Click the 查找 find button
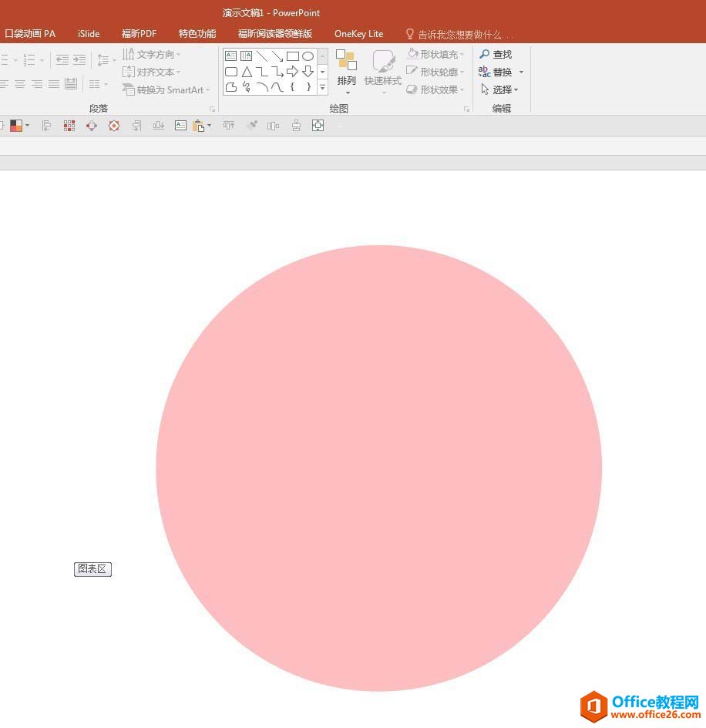The width and height of the screenshot is (706, 728). pyautogui.click(x=496, y=54)
